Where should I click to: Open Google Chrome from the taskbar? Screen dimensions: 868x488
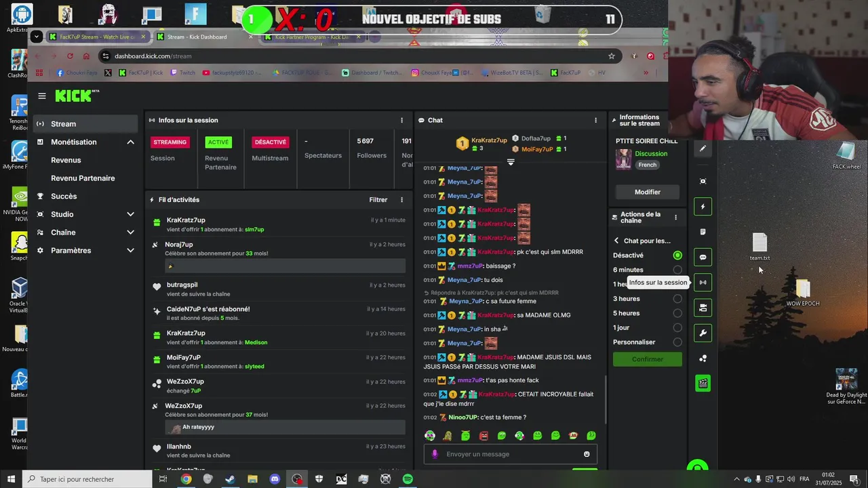click(186, 479)
